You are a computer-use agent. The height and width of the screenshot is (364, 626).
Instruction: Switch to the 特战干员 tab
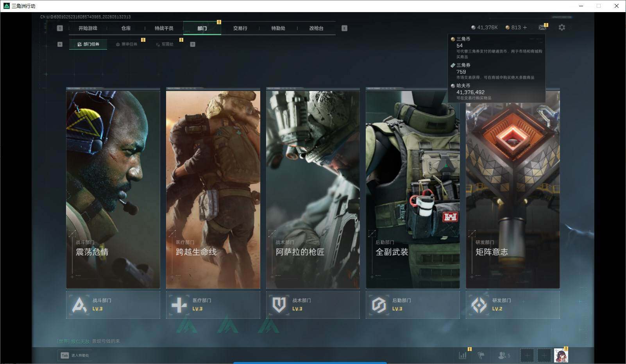tap(164, 28)
